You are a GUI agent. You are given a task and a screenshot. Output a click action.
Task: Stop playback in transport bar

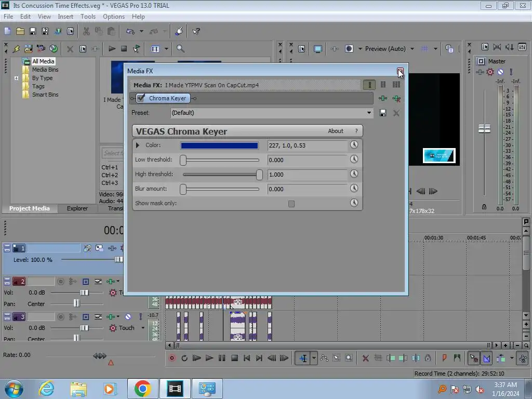coord(234,358)
